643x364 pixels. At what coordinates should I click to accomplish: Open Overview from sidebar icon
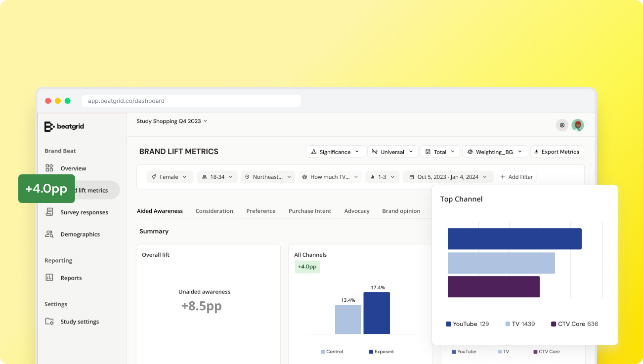click(x=49, y=168)
